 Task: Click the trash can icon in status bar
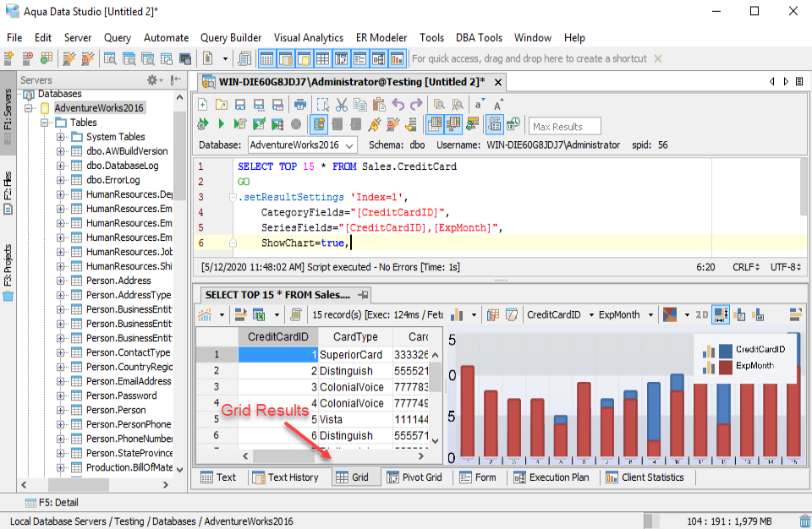pyautogui.click(x=804, y=521)
